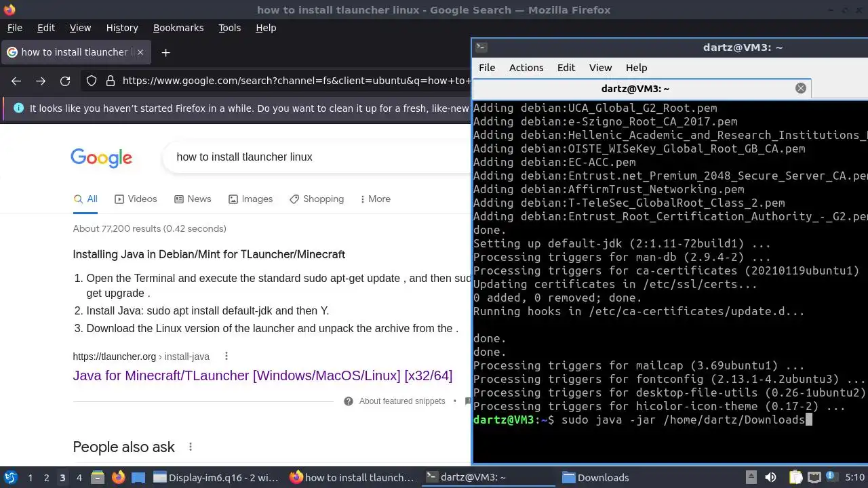Click 'Setting up default-jdk' line in terminal

pos(622,244)
